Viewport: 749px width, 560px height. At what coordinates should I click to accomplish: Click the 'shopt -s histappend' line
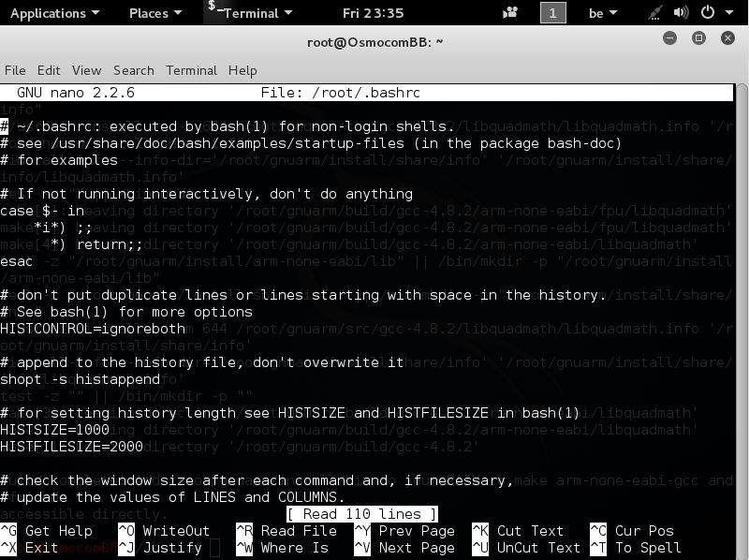pos(81,379)
